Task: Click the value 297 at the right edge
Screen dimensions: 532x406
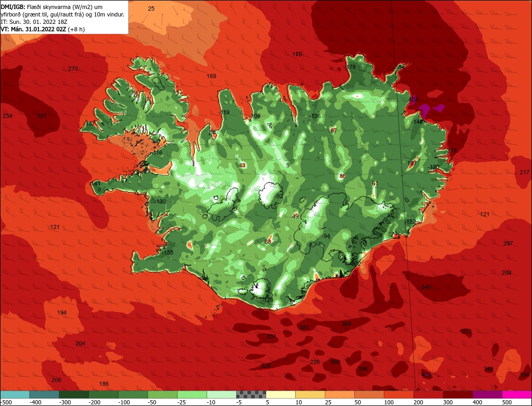Action: (x=508, y=244)
